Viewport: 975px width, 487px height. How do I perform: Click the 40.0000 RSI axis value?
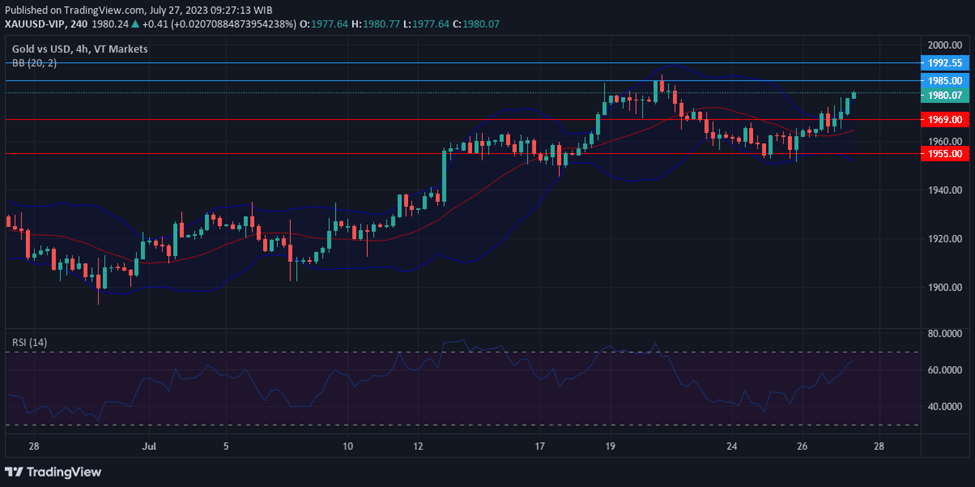(x=944, y=407)
